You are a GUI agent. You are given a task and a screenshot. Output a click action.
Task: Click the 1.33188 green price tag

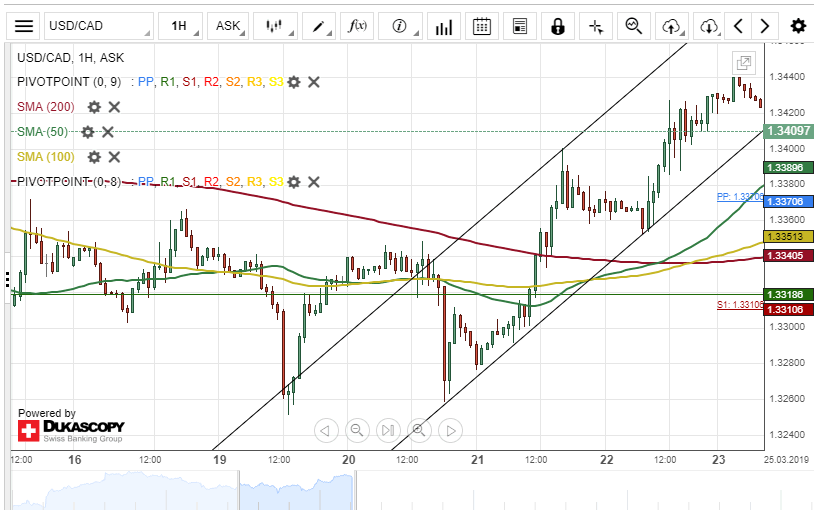[x=789, y=295]
